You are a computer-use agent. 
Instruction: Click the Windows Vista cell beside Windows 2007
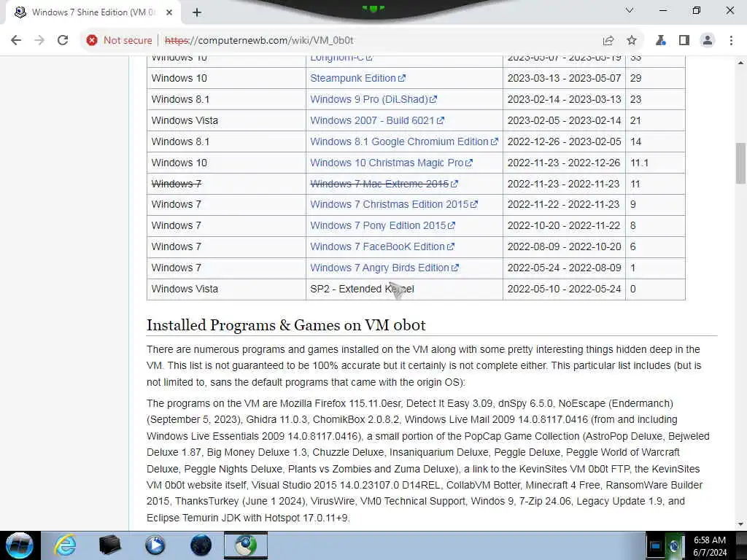point(226,120)
